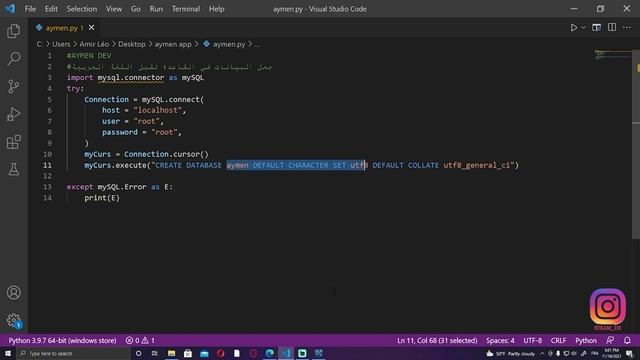Open the Opera browser taskbar icon

(220, 353)
